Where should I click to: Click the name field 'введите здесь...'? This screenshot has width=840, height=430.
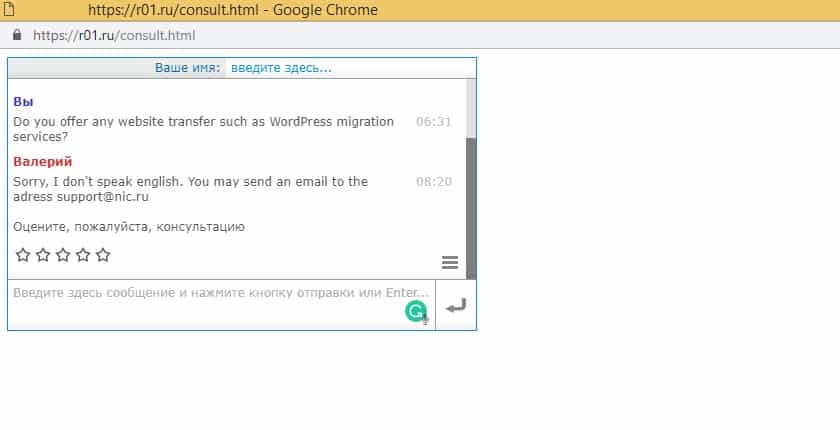tap(350, 68)
